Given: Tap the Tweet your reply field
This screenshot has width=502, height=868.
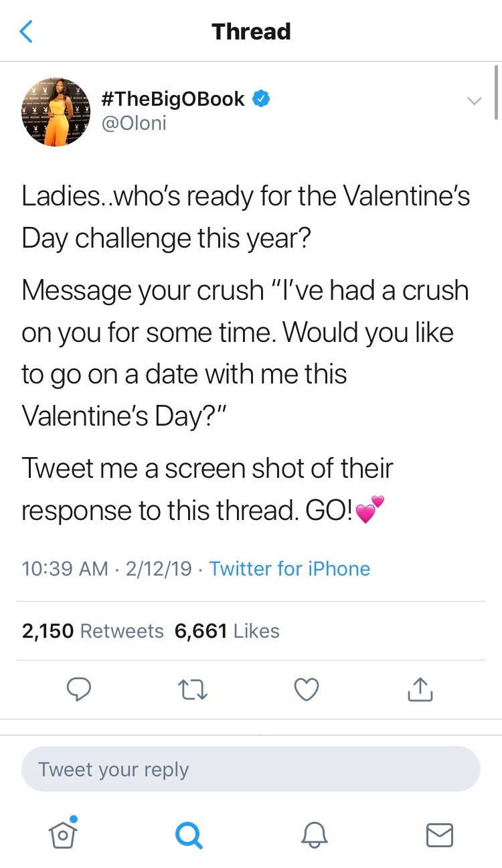Looking at the screenshot, I should click(x=251, y=769).
